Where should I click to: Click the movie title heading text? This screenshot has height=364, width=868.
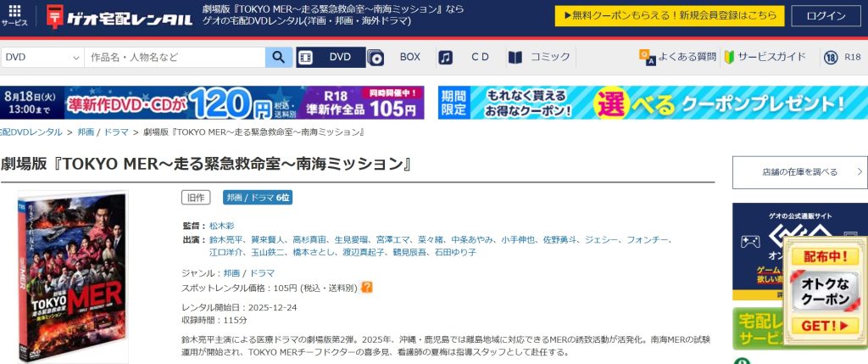click(x=206, y=165)
